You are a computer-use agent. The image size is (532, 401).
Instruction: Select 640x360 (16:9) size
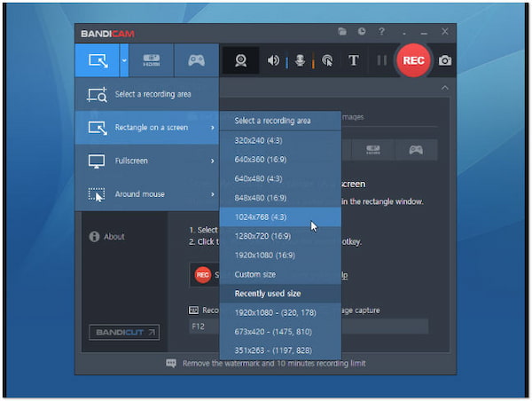tap(280, 160)
